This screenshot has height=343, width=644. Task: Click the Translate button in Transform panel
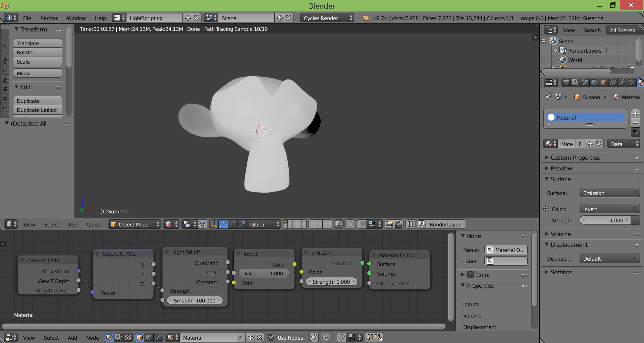click(x=37, y=43)
